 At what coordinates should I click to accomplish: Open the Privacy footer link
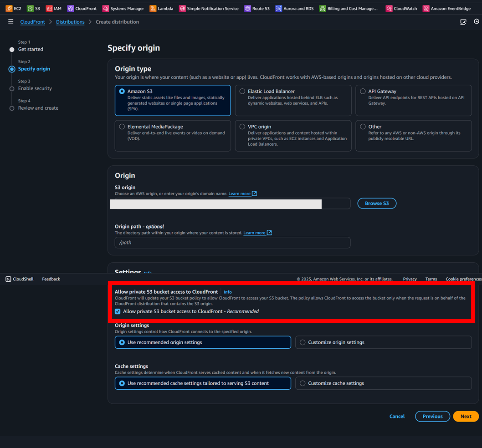click(x=410, y=279)
